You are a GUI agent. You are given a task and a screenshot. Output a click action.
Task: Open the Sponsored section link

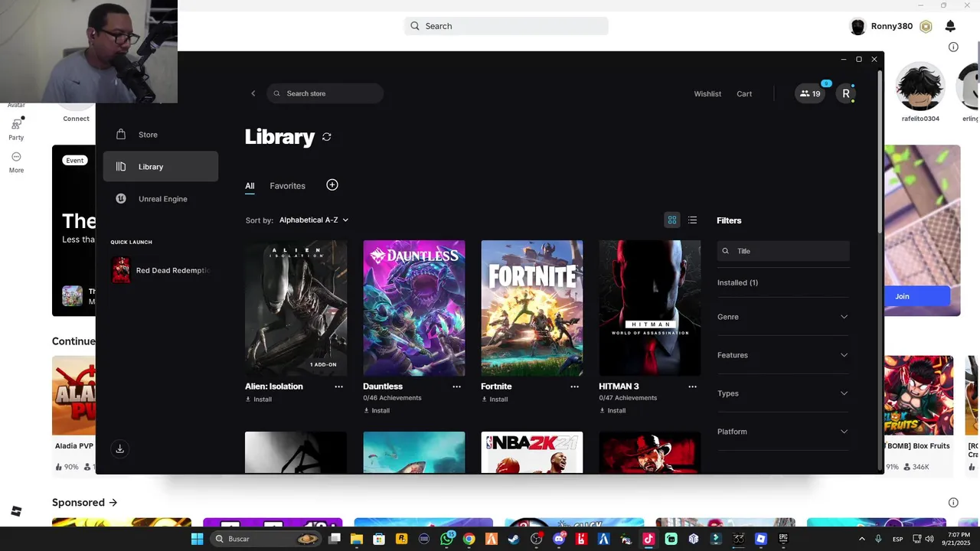tap(84, 502)
